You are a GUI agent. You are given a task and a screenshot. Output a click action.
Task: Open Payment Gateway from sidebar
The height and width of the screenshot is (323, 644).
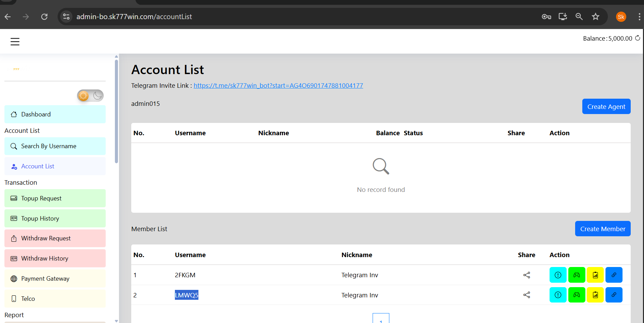55,279
